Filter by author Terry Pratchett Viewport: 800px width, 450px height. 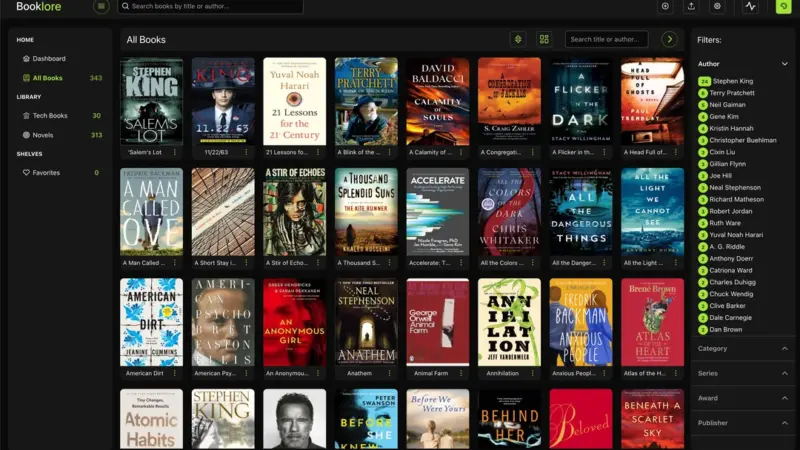(732, 93)
